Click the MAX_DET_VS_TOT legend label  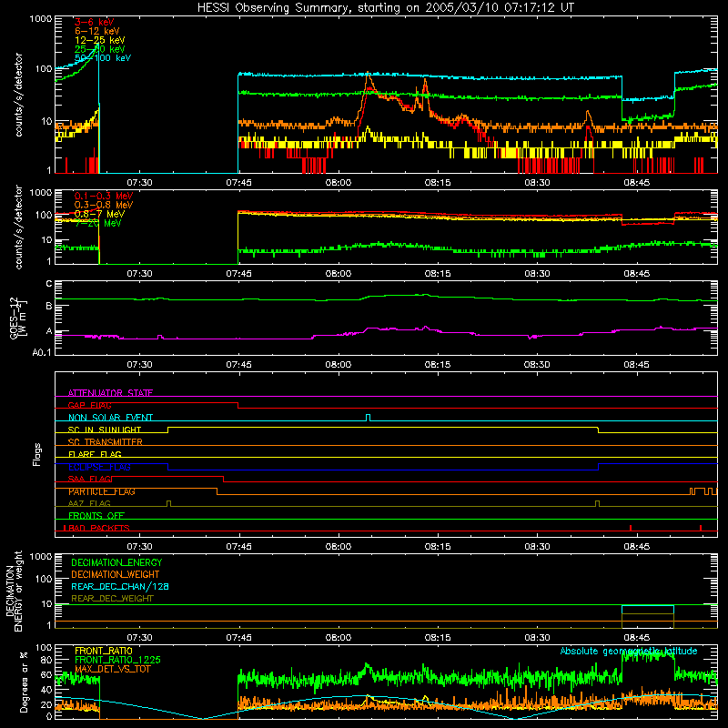[x=113, y=669]
